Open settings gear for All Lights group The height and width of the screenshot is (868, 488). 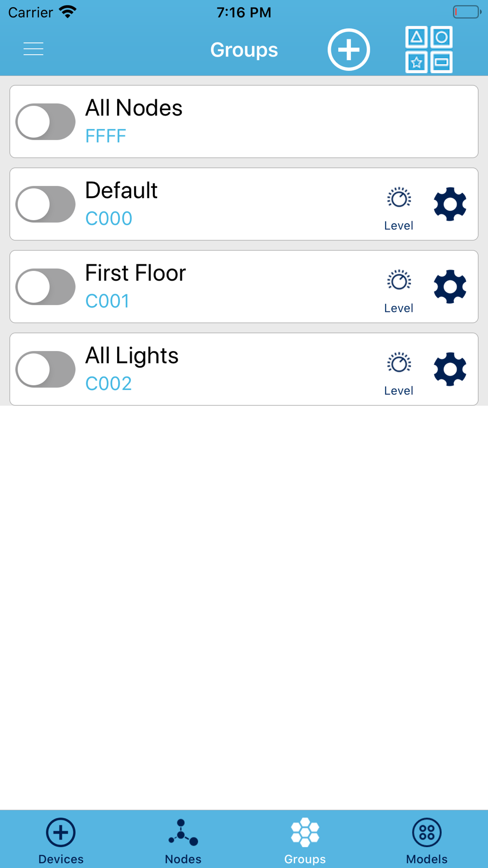click(450, 369)
